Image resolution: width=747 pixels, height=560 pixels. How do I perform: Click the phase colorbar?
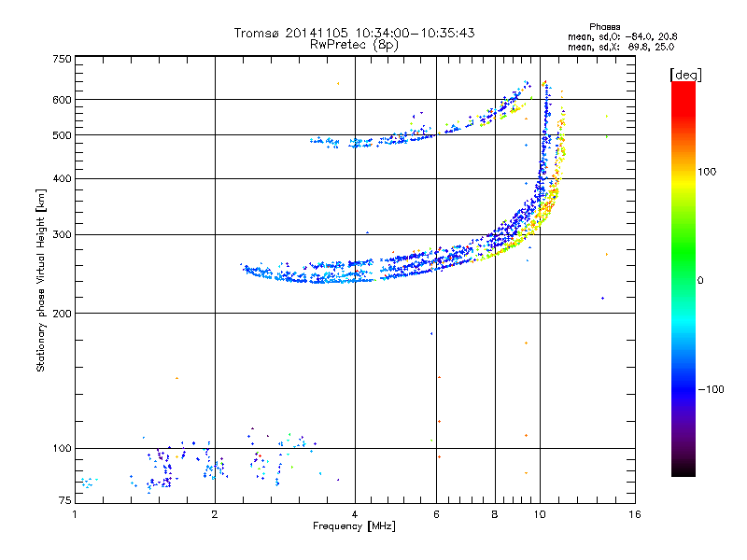click(x=684, y=278)
